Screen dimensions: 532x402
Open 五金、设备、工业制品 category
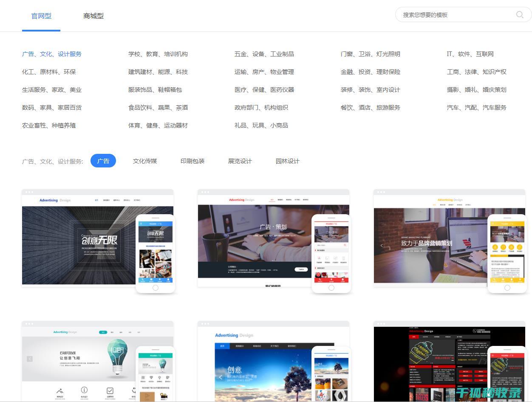tap(264, 54)
